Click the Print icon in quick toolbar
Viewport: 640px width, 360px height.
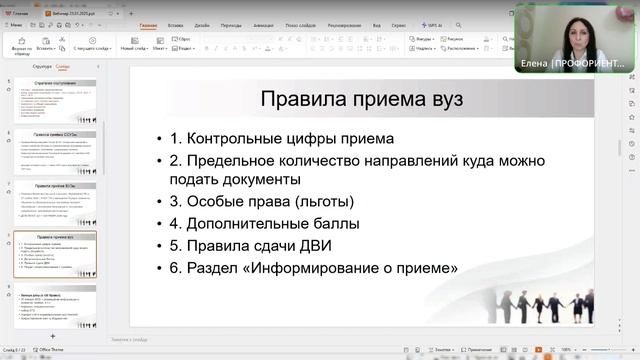pyautogui.click(x=59, y=25)
